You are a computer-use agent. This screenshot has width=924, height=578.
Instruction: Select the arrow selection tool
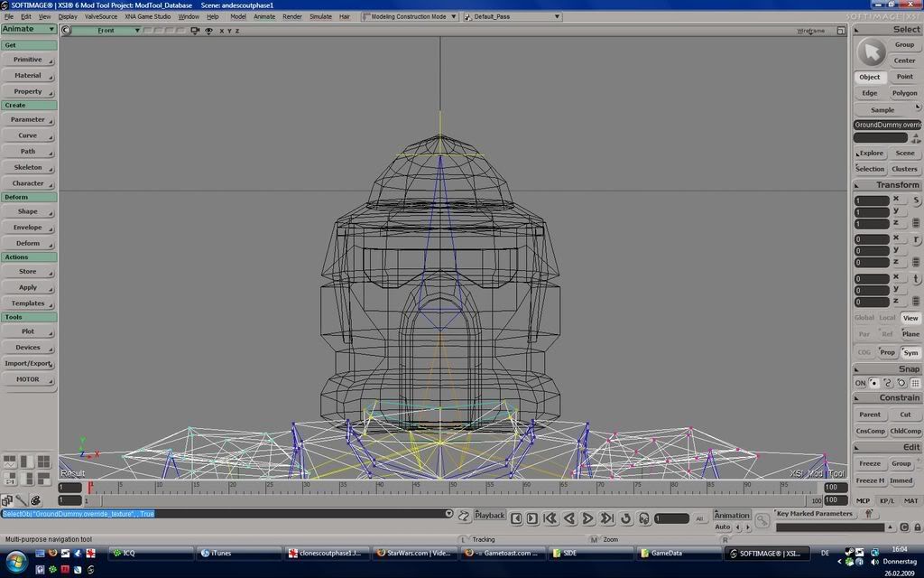click(x=871, y=52)
